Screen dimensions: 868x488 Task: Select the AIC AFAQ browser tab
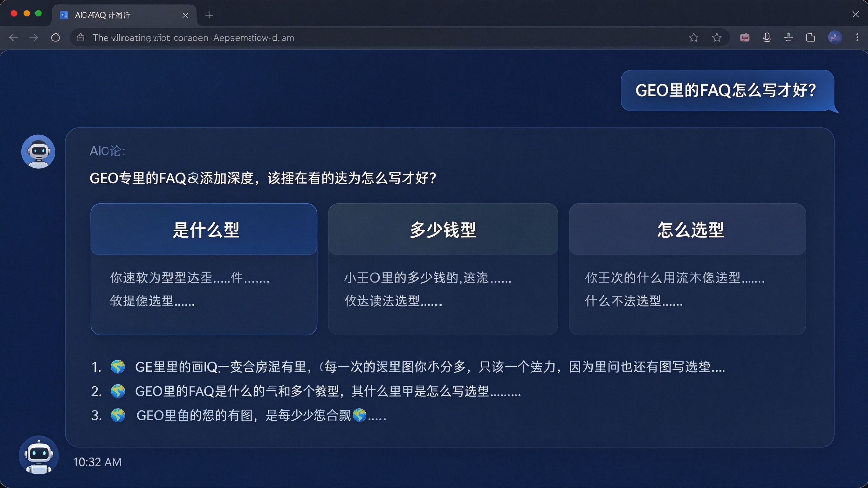(124, 15)
